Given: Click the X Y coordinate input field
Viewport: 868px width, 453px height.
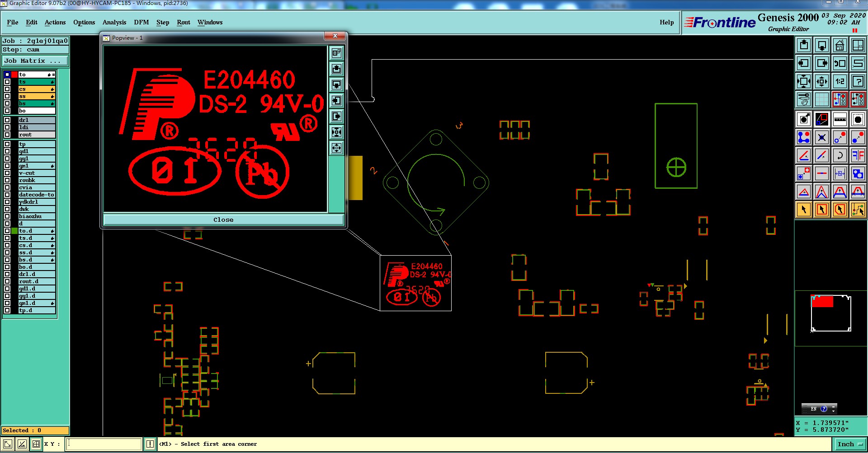Looking at the screenshot, I should coord(104,444).
